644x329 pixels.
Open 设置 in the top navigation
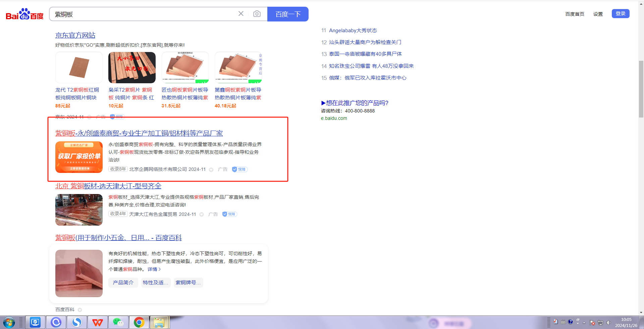tap(598, 14)
